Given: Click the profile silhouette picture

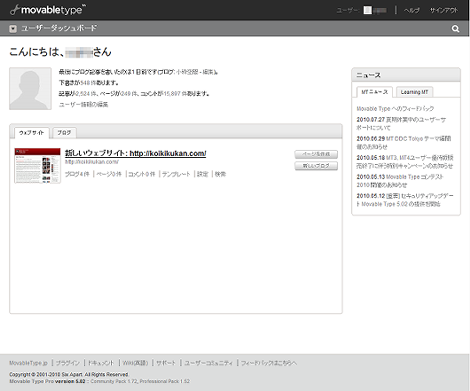Looking at the screenshot, I should [30, 89].
